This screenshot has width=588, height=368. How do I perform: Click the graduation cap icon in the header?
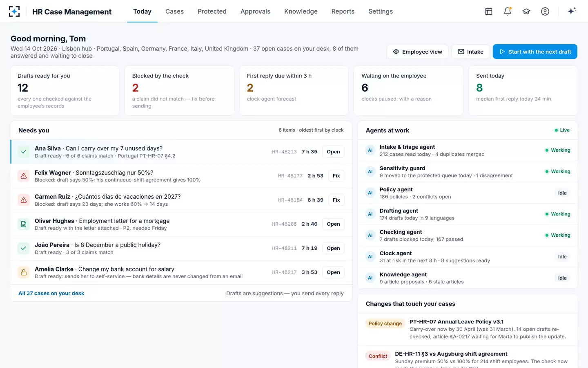(526, 11)
